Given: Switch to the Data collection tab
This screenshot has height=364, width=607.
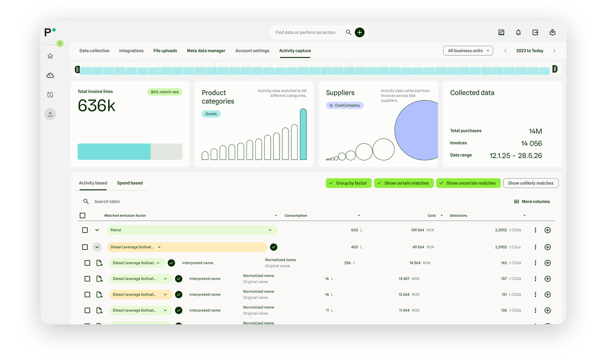Looking at the screenshot, I should pos(94,51).
